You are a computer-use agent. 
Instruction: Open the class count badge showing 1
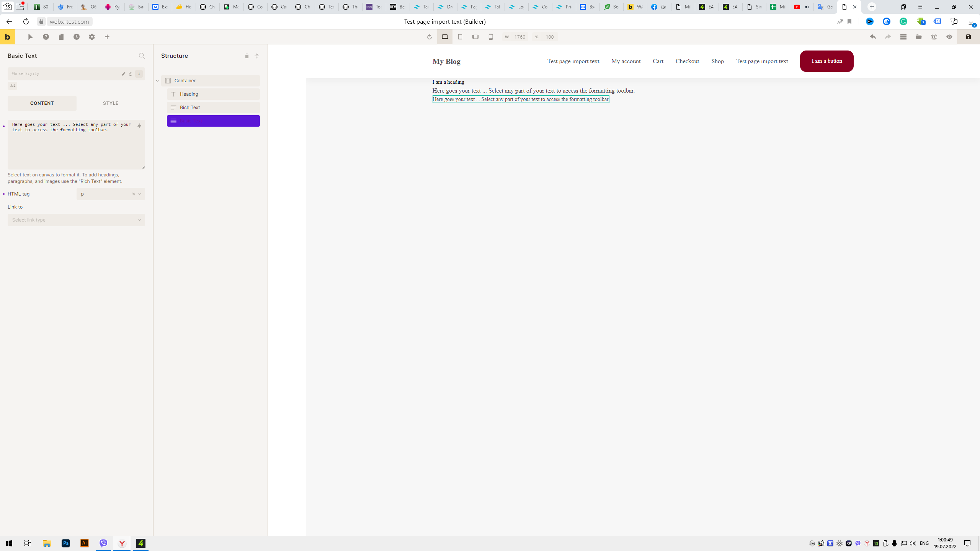point(139,74)
